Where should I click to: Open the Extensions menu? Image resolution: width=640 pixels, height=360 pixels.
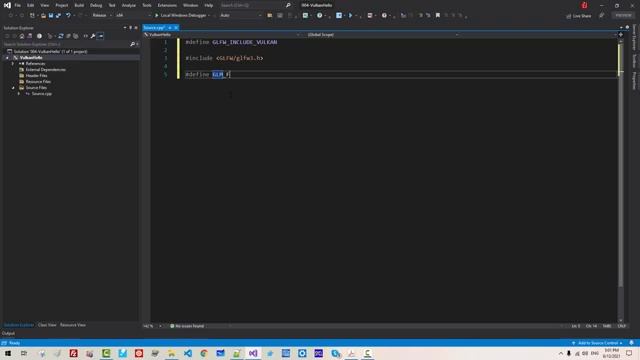(x=167, y=5)
